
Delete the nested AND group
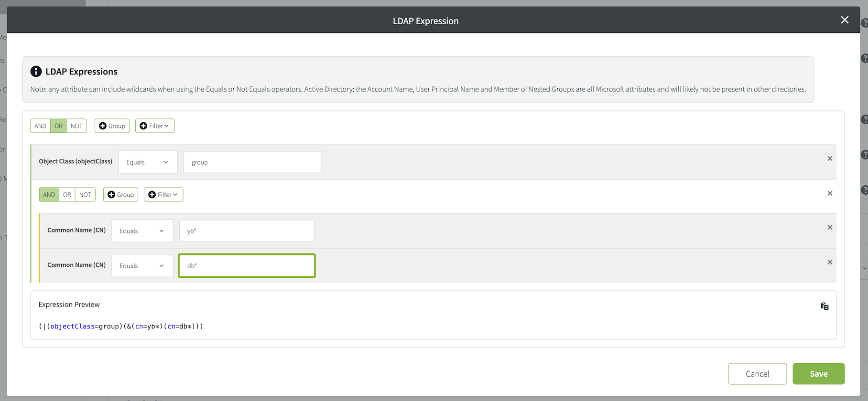pyautogui.click(x=830, y=193)
